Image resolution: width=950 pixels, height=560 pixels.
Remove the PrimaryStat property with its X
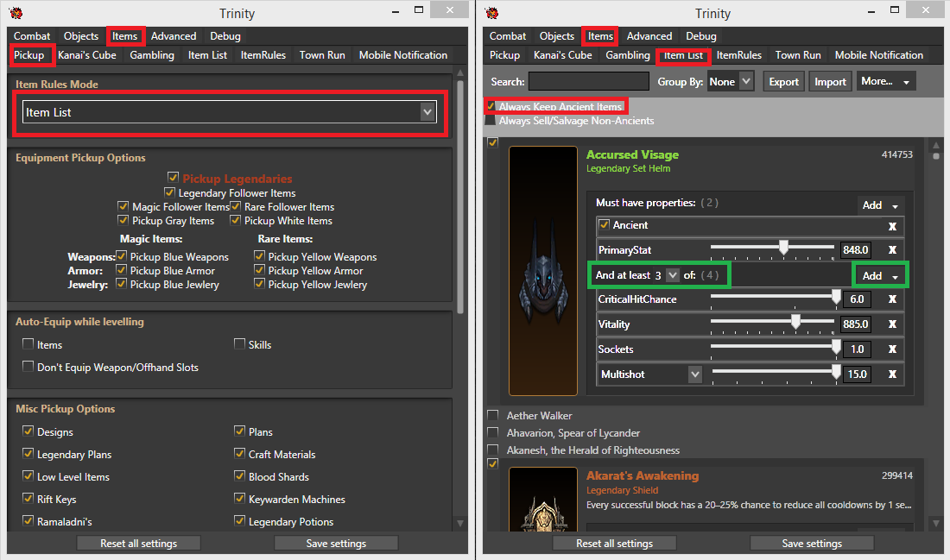[892, 250]
